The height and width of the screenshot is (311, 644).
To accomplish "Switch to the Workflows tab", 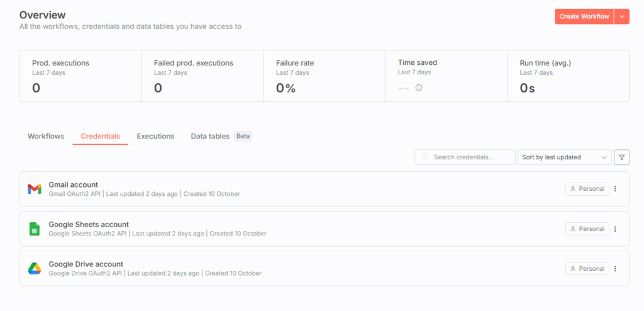I will tap(46, 136).
